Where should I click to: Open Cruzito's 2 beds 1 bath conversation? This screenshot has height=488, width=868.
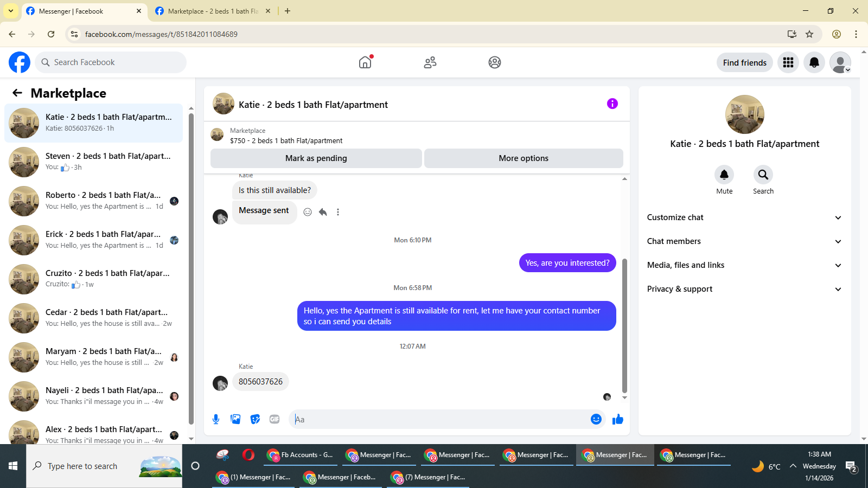(x=93, y=279)
